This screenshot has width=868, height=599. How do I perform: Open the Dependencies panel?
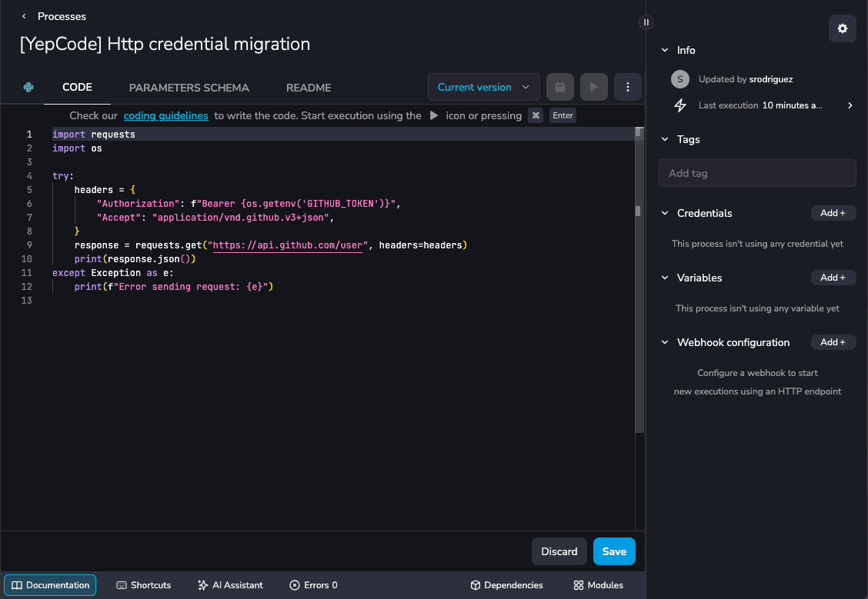point(506,585)
